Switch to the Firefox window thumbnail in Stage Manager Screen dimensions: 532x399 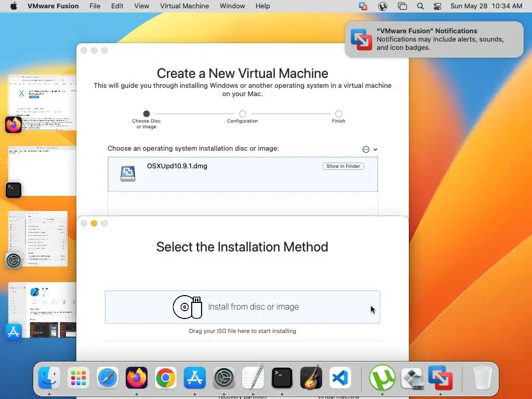(x=42, y=102)
